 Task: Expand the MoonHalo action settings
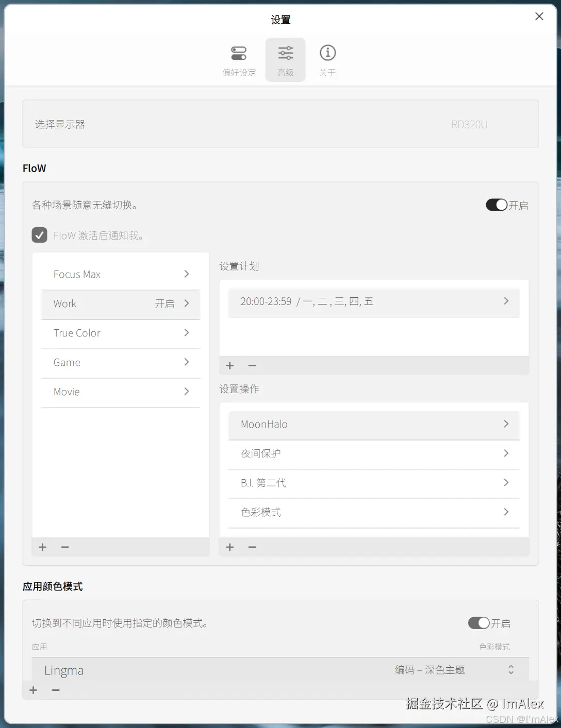(x=373, y=425)
